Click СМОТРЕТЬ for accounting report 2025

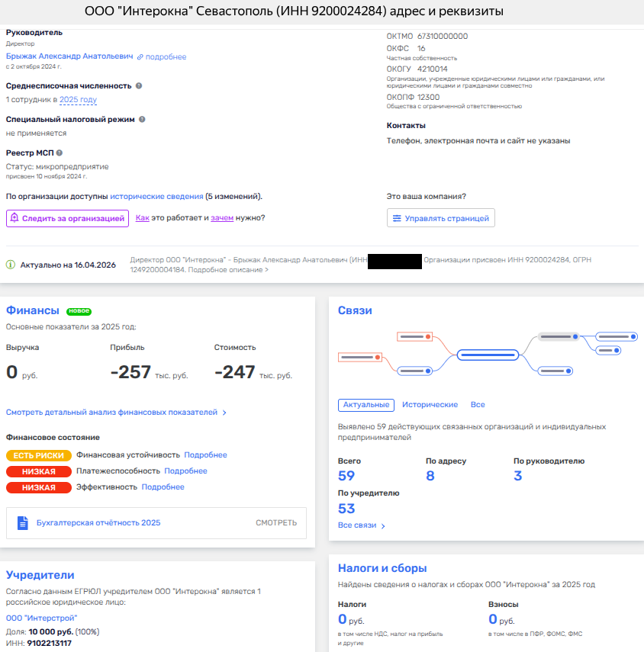pyautogui.click(x=275, y=523)
